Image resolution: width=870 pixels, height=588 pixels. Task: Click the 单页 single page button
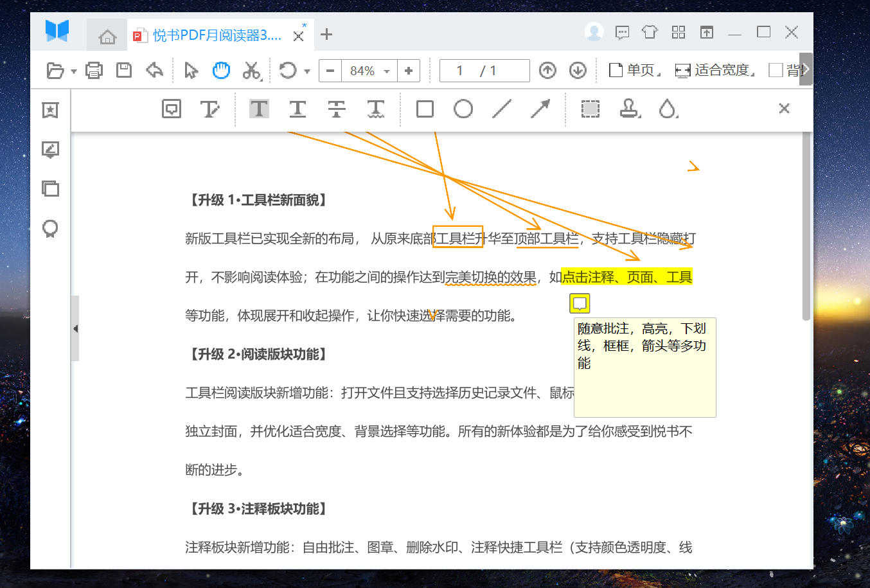pos(635,70)
